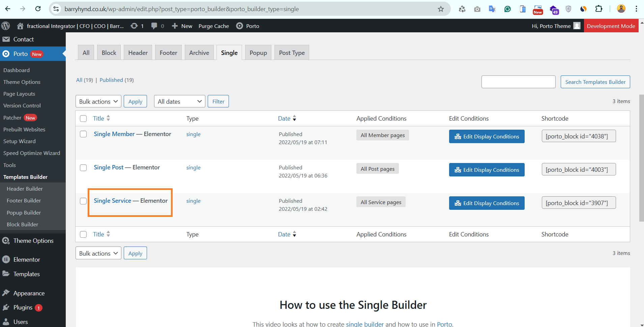
Task: Click the Filter button
Action: coord(218,101)
